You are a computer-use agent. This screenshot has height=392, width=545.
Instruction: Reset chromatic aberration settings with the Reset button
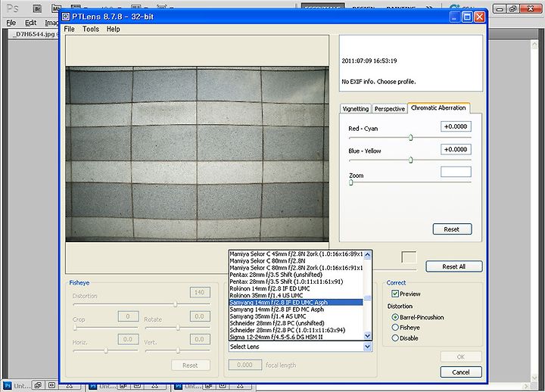click(x=452, y=229)
